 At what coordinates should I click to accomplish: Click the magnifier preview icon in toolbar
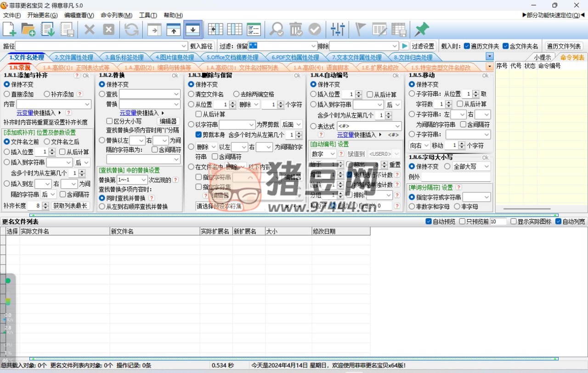[276, 29]
